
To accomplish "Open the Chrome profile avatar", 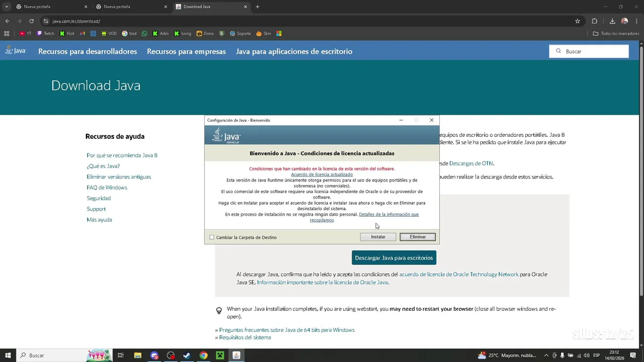I will pos(624,21).
